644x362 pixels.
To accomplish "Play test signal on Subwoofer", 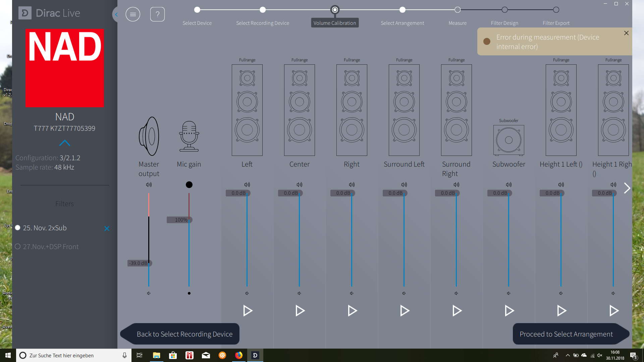I will pyautogui.click(x=509, y=311).
